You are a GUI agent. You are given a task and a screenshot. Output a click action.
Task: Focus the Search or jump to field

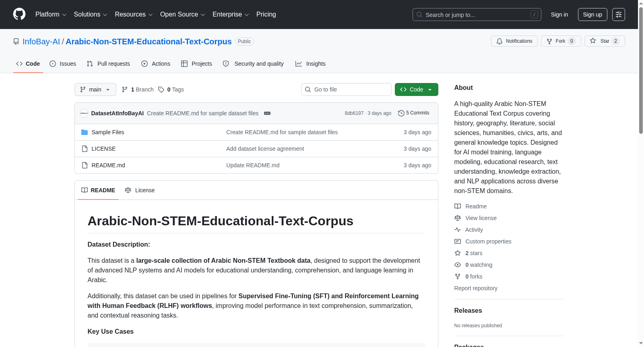tap(477, 15)
